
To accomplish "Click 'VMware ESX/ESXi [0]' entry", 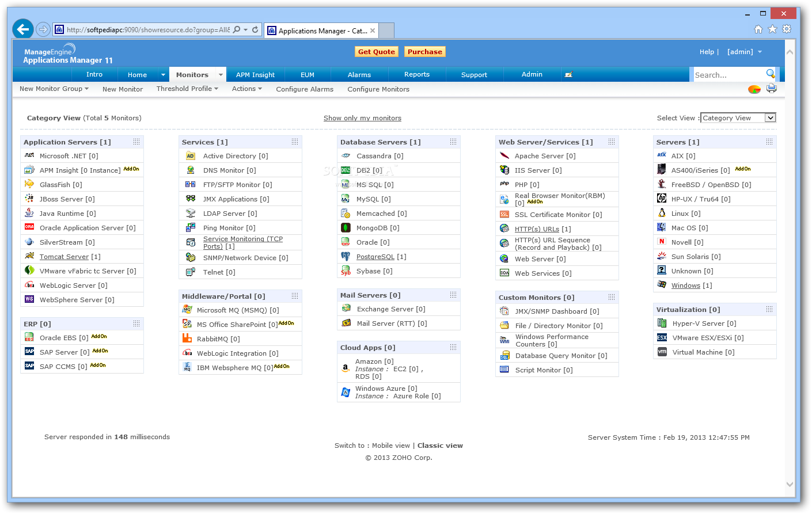I will click(x=708, y=338).
